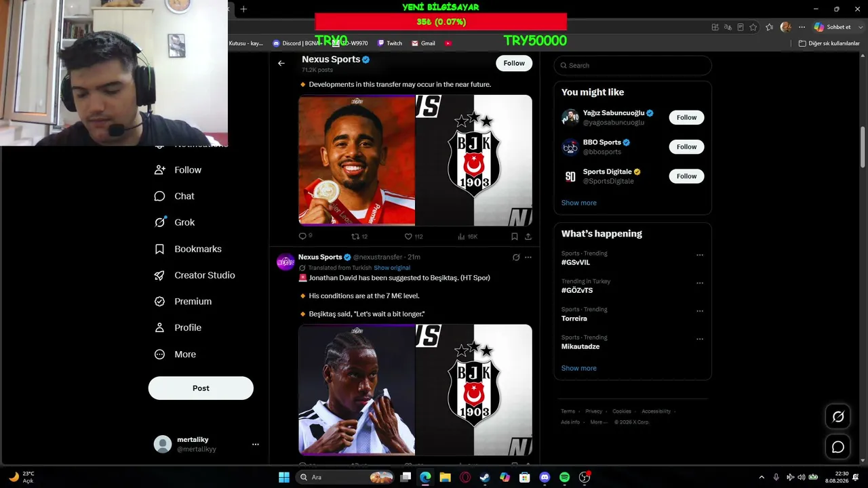Open Yağız Sabuncuoğlu profile avatar
This screenshot has height=488, width=868.
[570, 117]
